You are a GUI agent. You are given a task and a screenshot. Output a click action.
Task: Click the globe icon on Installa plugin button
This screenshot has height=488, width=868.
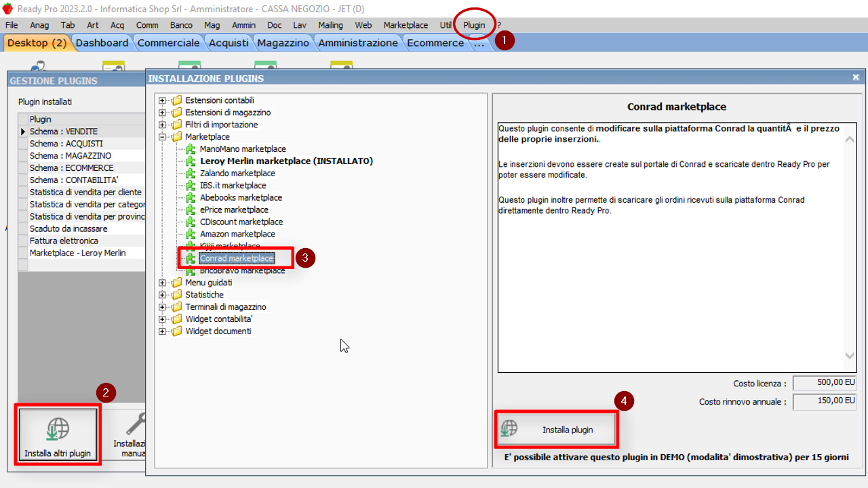(x=509, y=429)
